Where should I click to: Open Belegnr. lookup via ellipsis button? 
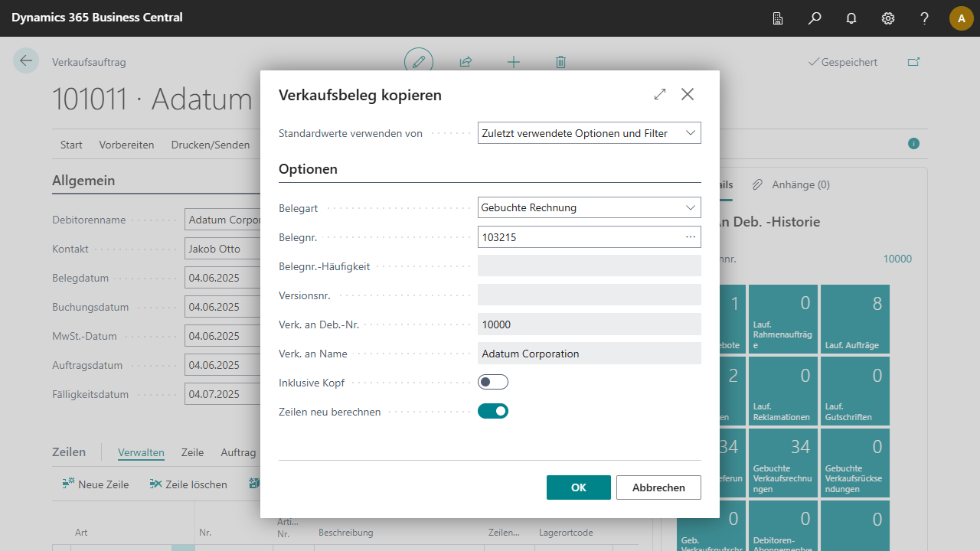tap(691, 237)
